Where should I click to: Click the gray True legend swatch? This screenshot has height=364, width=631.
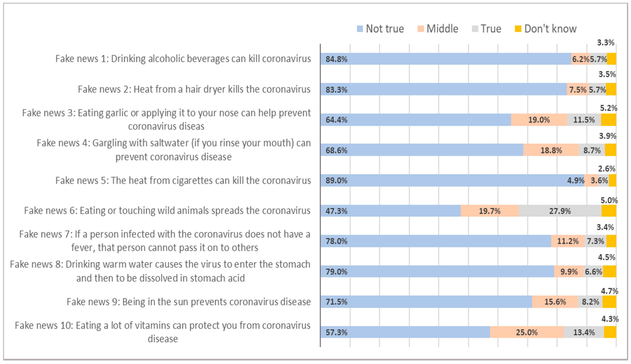pos(475,29)
